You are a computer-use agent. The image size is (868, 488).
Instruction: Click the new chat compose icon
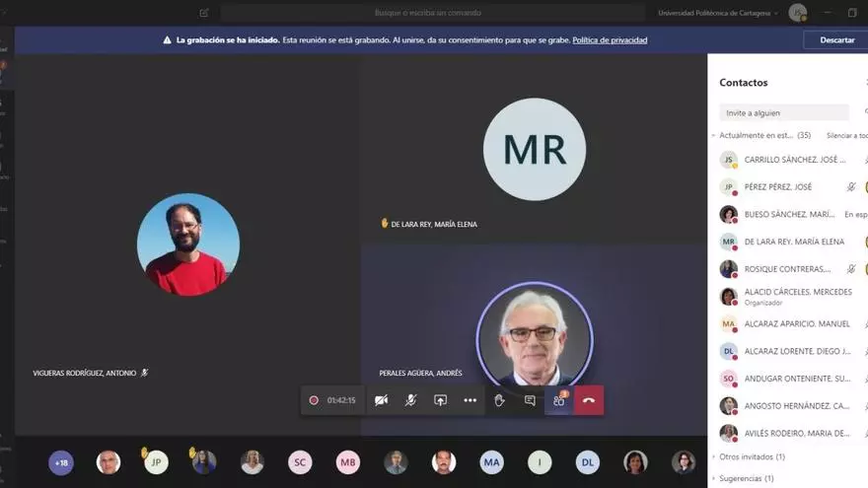(204, 13)
